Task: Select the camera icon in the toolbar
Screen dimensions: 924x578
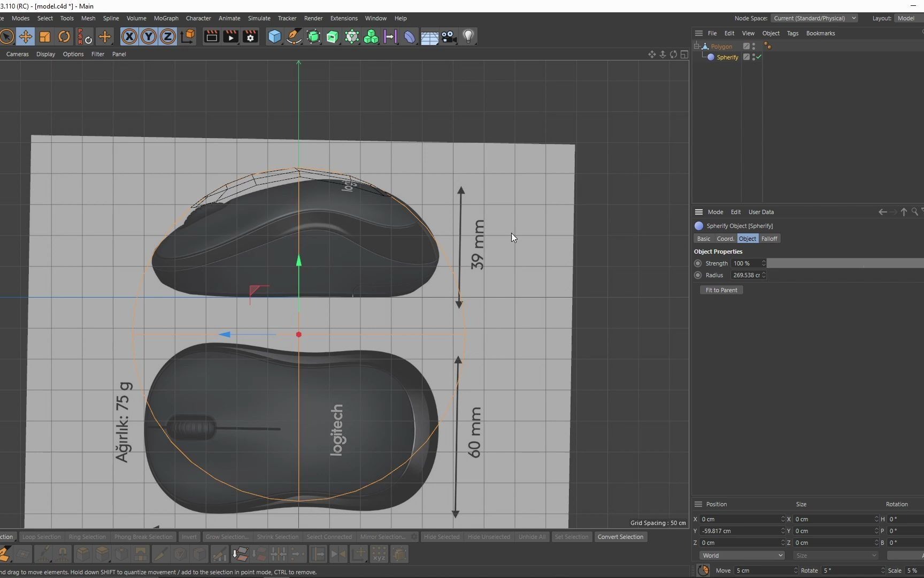Action: (x=449, y=36)
